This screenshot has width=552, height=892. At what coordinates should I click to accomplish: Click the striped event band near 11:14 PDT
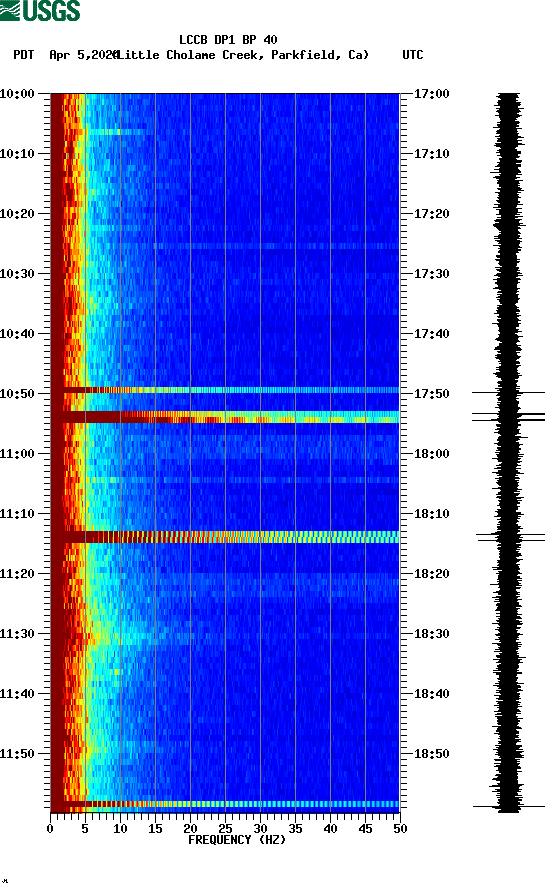click(225, 537)
